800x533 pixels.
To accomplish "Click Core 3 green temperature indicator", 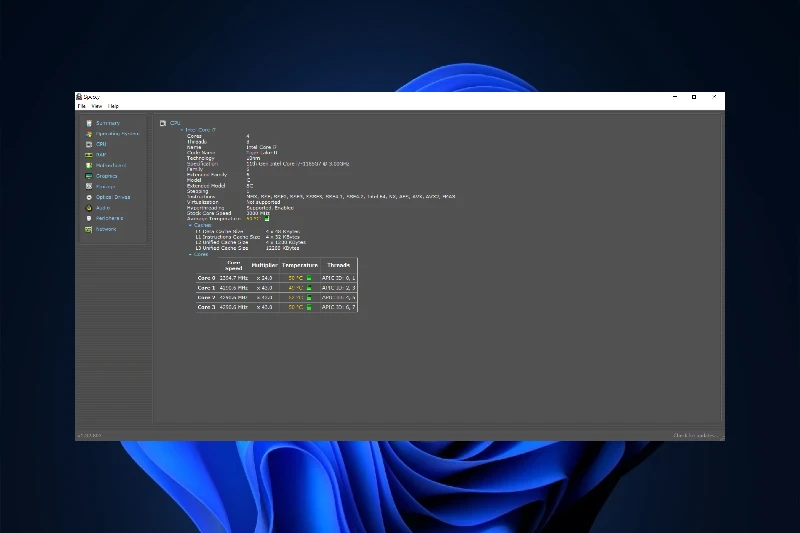I will [309, 307].
